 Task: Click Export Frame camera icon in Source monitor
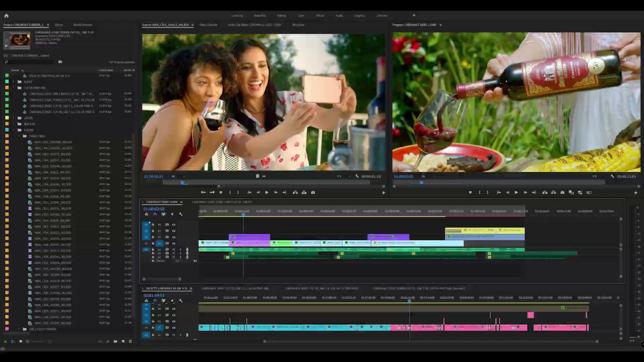click(x=313, y=193)
